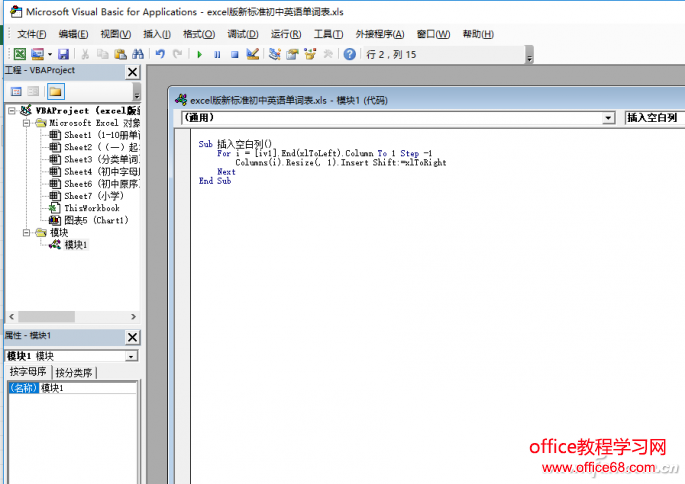Collapse the 模块 folder node
The image size is (685, 484).
point(27,232)
